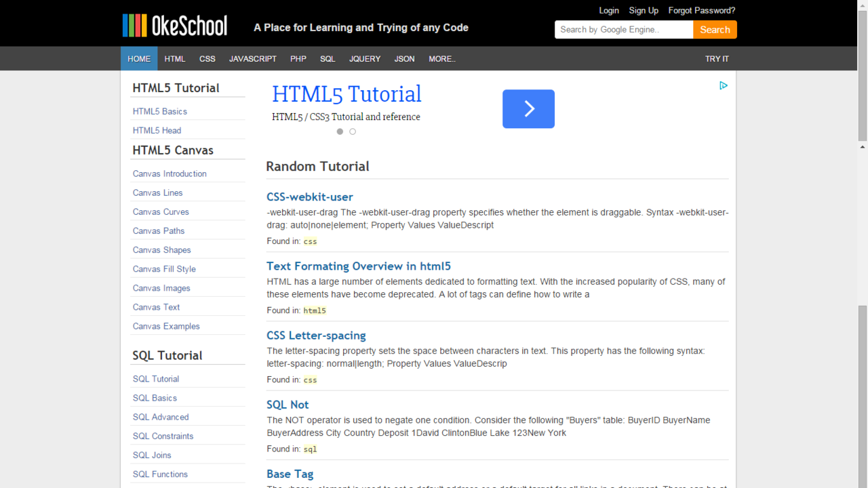Click the AdChoices icon on the banner

tap(724, 85)
